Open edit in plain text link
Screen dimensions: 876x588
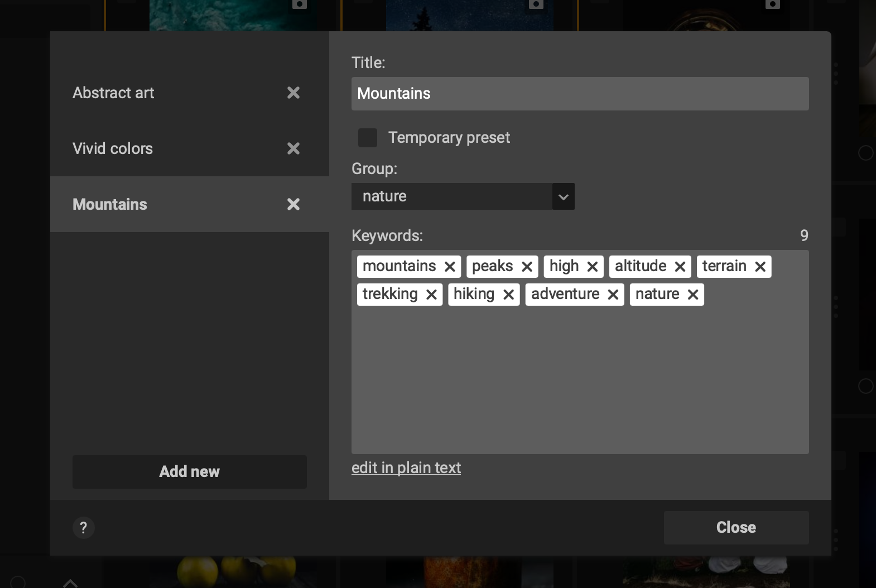click(406, 467)
